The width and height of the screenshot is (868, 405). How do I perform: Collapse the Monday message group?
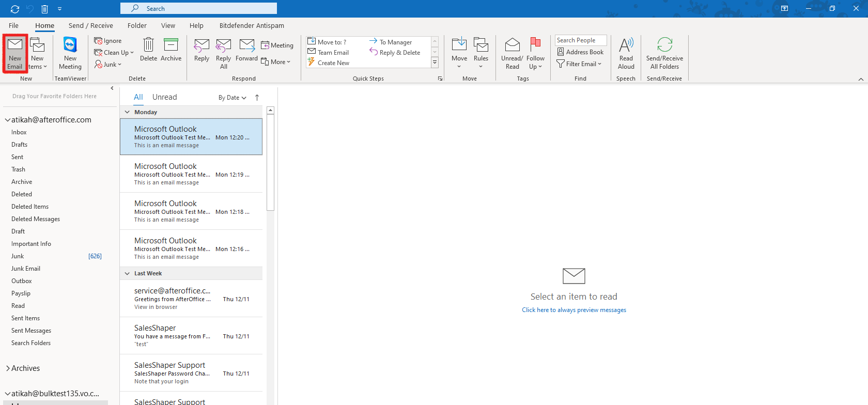click(x=127, y=112)
